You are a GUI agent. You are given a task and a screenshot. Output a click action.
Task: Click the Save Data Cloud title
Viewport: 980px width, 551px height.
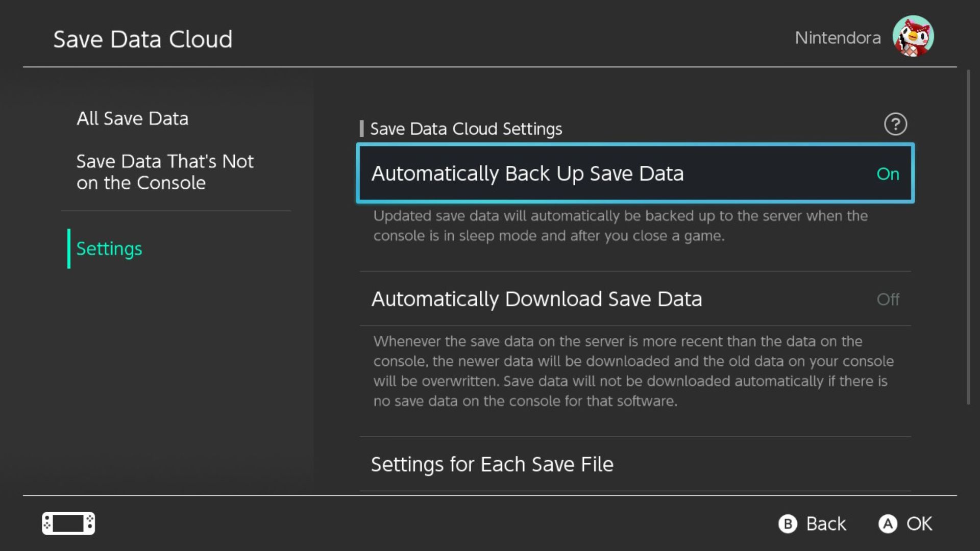pos(143,39)
